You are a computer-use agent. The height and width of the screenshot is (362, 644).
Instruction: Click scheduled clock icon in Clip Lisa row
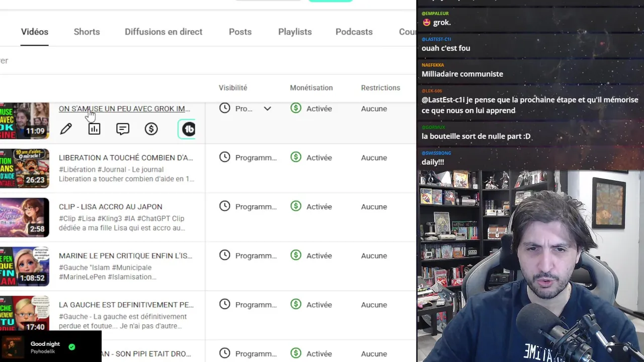pyautogui.click(x=225, y=206)
